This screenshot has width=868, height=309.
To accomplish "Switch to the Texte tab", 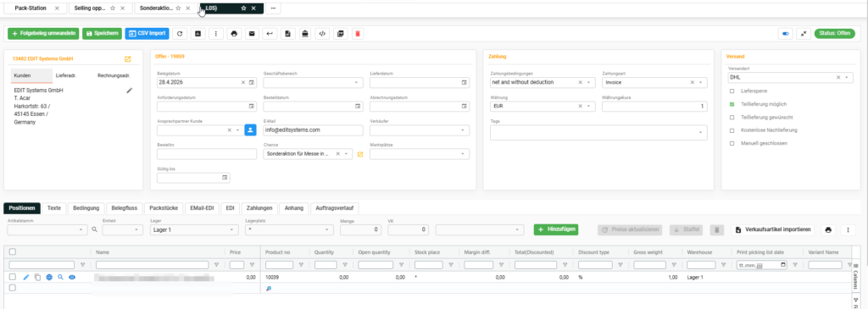I will pyautogui.click(x=54, y=208).
